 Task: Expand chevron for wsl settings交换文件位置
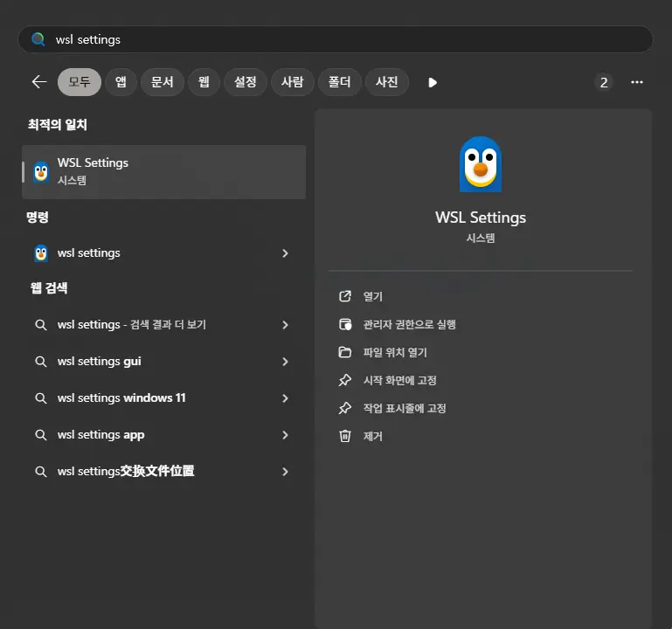(x=285, y=472)
